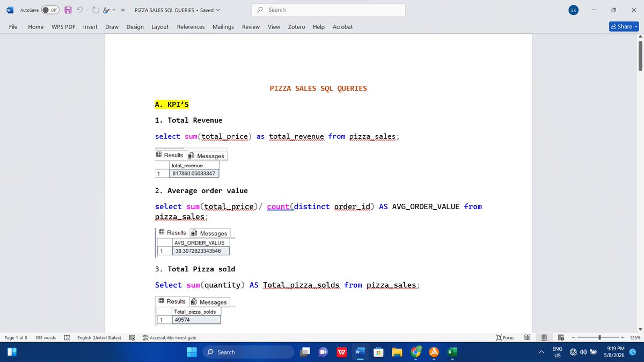The width and height of the screenshot is (644, 362).
Task: Open Task View from taskbar
Action: (x=305, y=352)
